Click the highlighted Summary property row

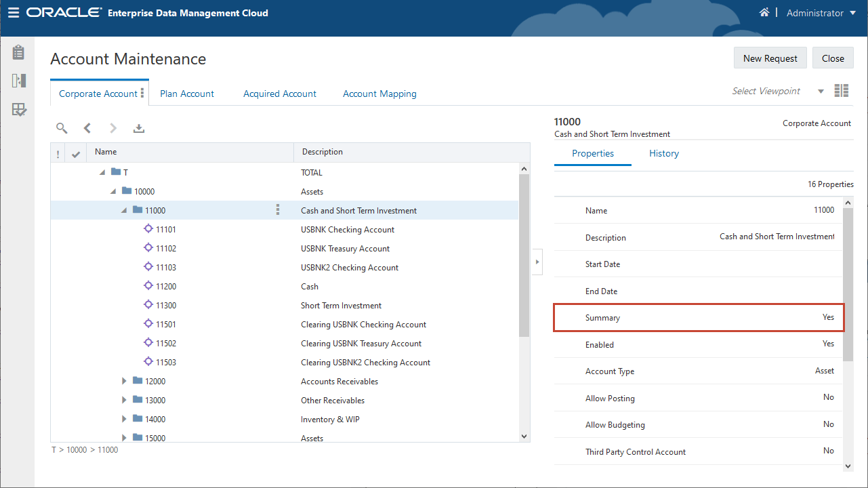(699, 317)
